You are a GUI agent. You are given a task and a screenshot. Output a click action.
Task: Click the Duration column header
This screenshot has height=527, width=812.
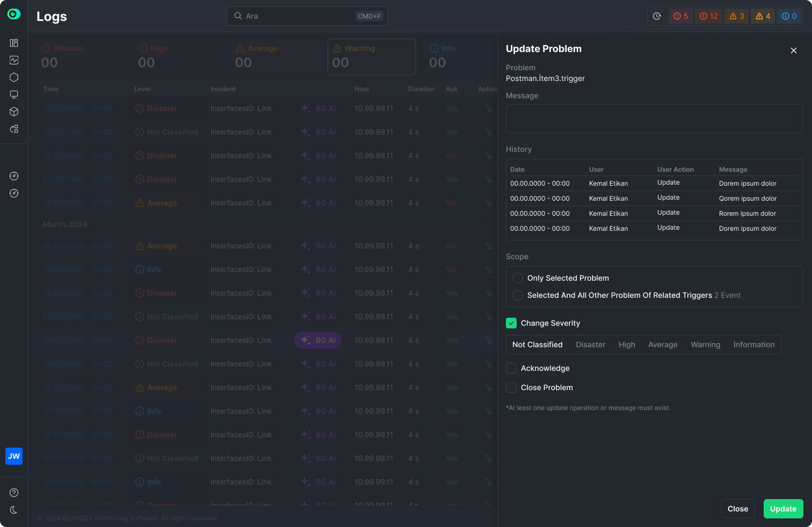point(422,89)
